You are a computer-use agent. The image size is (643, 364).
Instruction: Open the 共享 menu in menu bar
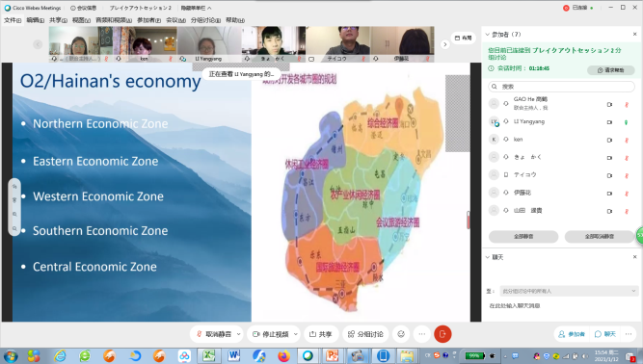coord(58,20)
